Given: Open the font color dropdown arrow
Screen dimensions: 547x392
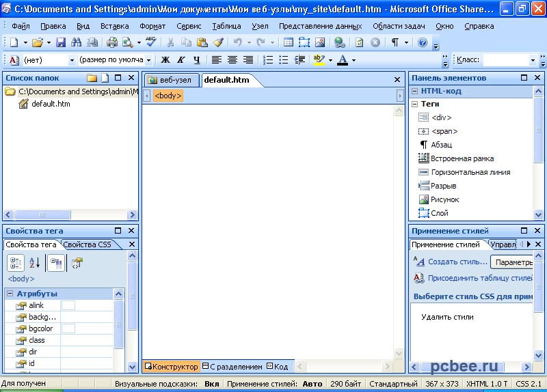Looking at the screenshot, I should point(353,60).
